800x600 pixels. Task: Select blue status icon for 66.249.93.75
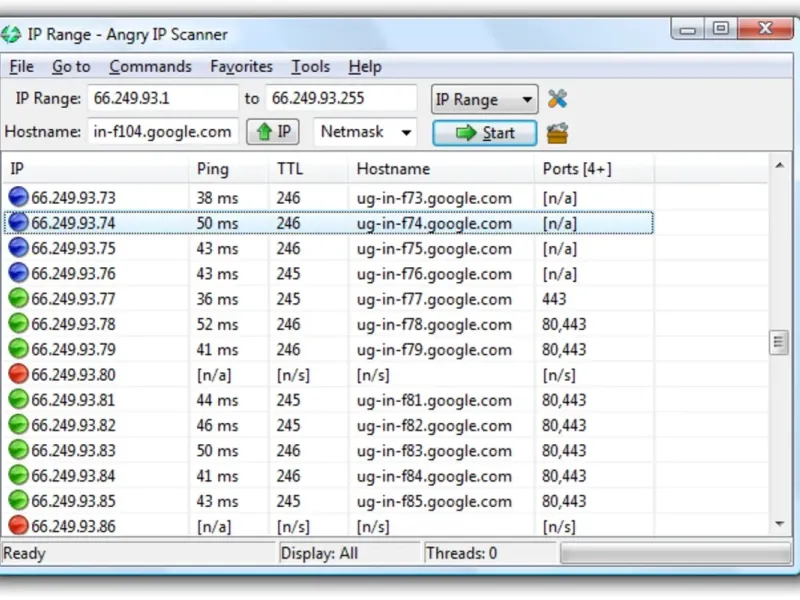(18, 247)
